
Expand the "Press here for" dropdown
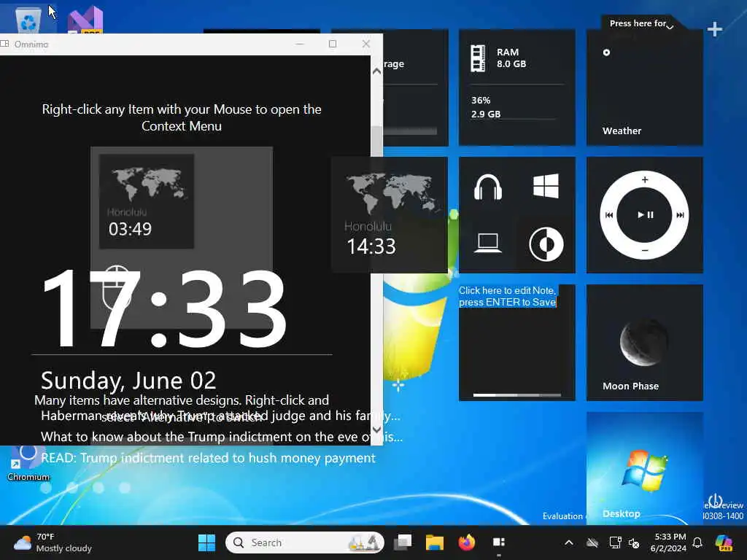click(670, 27)
